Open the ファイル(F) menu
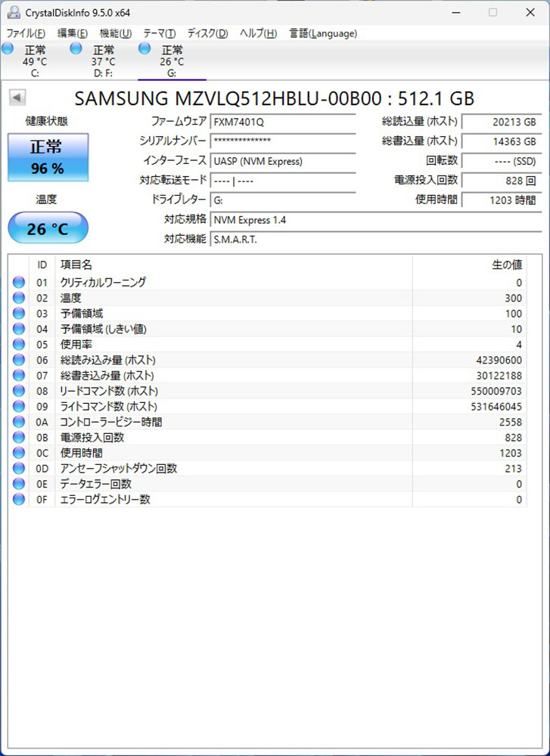Image resolution: width=550 pixels, height=756 pixels. (x=26, y=34)
